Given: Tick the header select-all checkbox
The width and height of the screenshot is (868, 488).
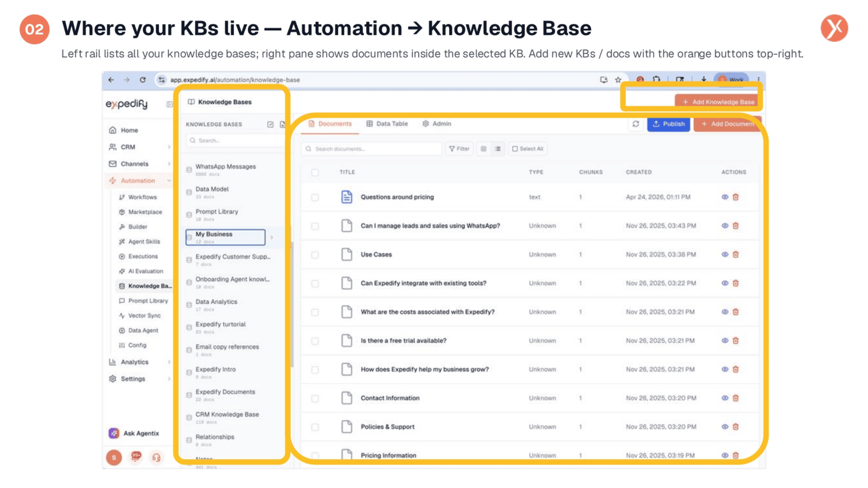Looking at the screenshot, I should 315,172.
